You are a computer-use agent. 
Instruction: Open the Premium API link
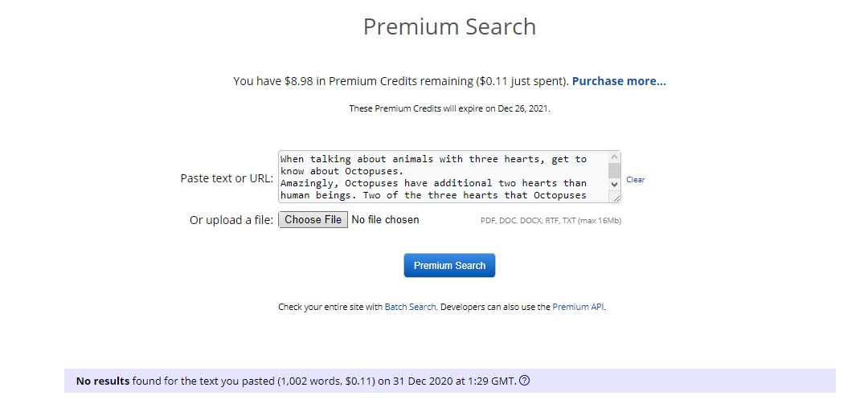click(x=578, y=307)
